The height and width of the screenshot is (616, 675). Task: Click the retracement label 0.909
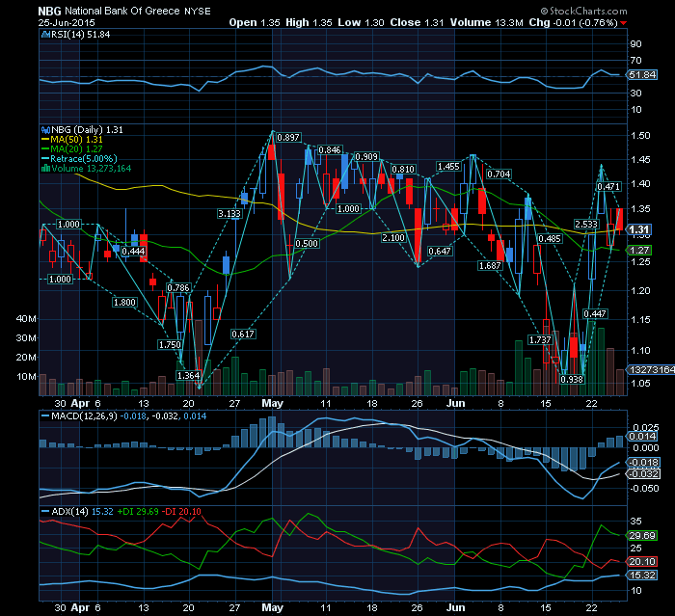point(366,157)
